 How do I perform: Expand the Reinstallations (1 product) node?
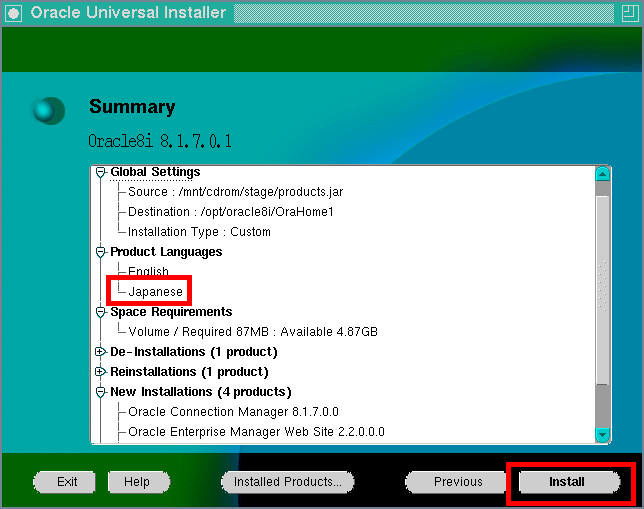pos(100,372)
